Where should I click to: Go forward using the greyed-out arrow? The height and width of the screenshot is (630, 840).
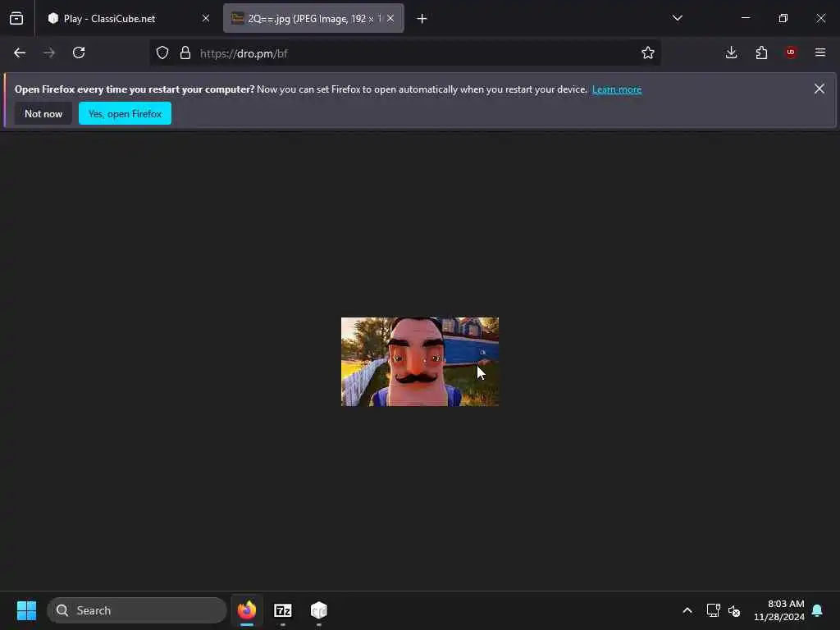tap(49, 52)
